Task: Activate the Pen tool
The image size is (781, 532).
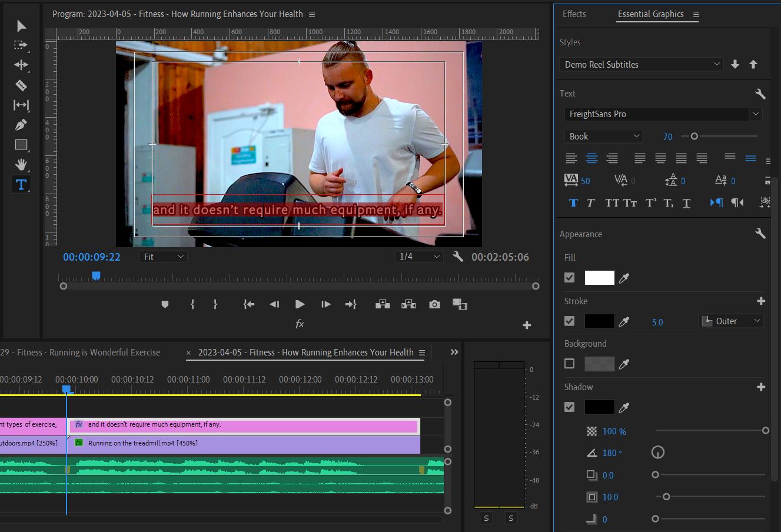Action: point(21,125)
